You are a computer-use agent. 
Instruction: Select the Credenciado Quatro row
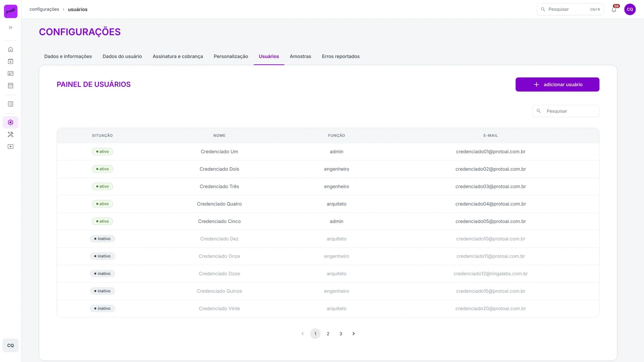[x=328, y=204]
